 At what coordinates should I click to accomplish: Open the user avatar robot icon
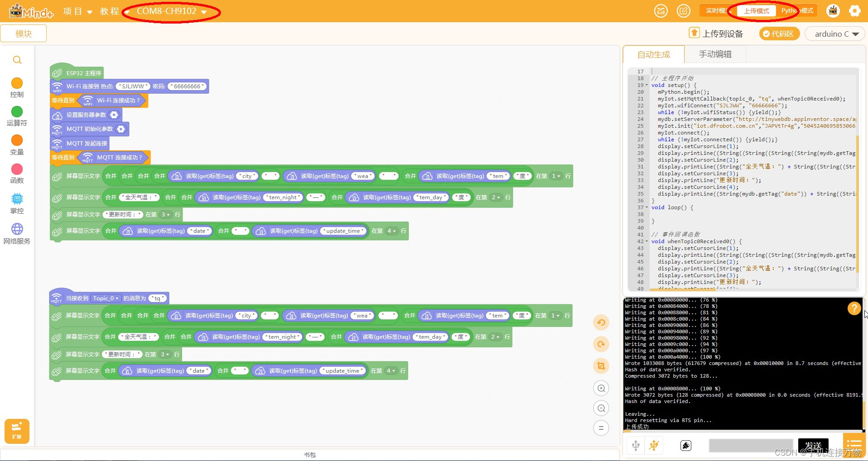pyautogui.click(x=833, y=11)
